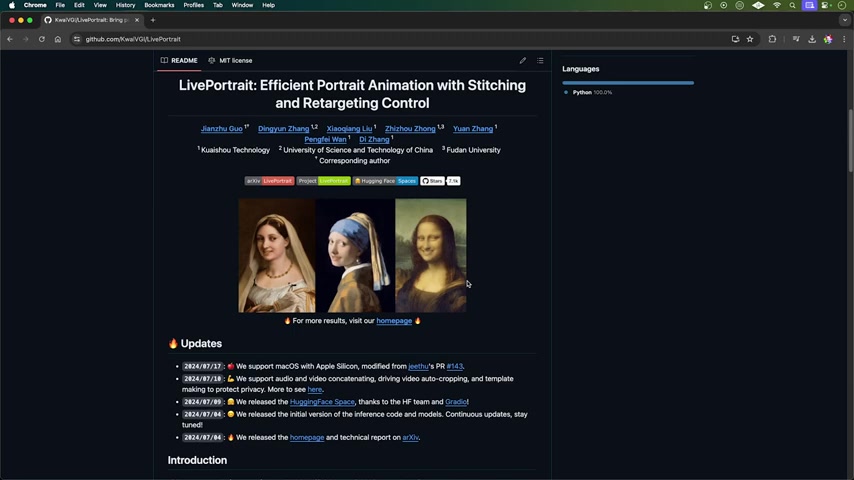Open the Help menu
The height and width of the screenshot is (480, 854).
click(x=269, y=5)
